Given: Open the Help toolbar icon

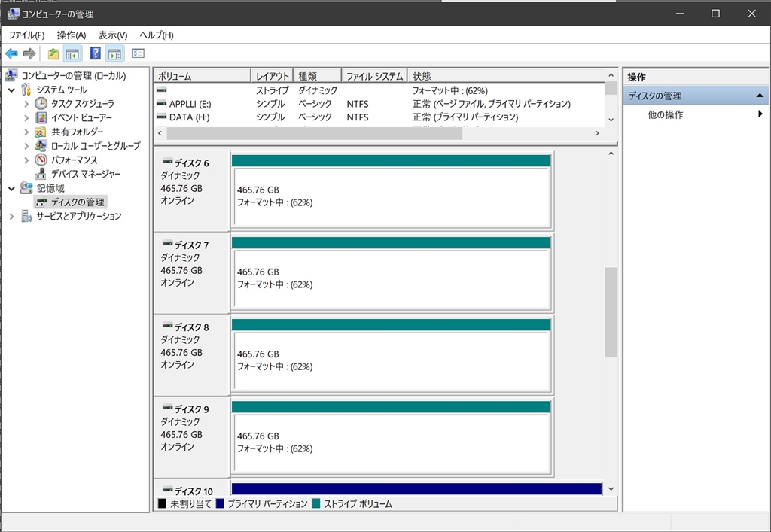Looking at the screenshot, I should point(96,53).
